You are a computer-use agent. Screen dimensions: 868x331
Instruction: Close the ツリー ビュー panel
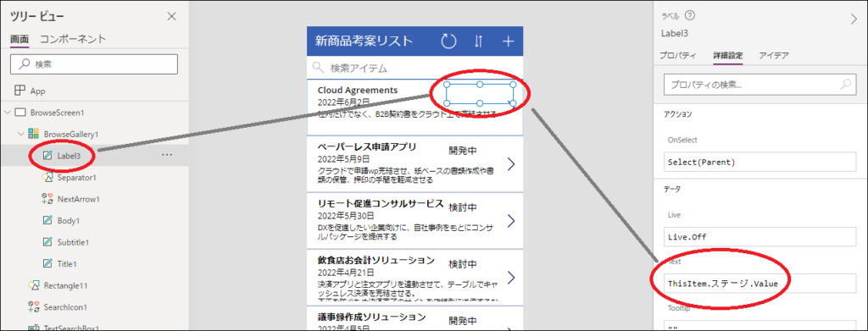pyautogui.click(x=171, y=17)
